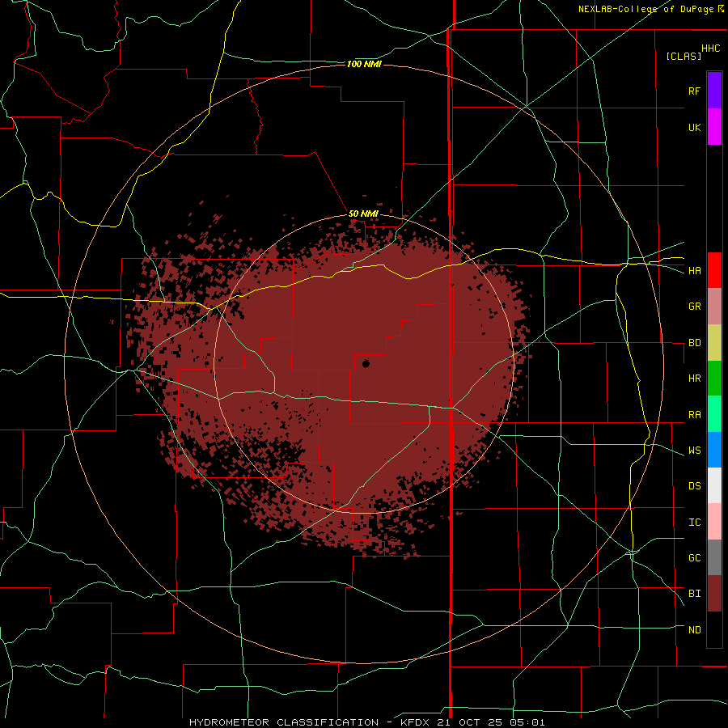Click the HA red legend swatch

(x=714, y=270)
